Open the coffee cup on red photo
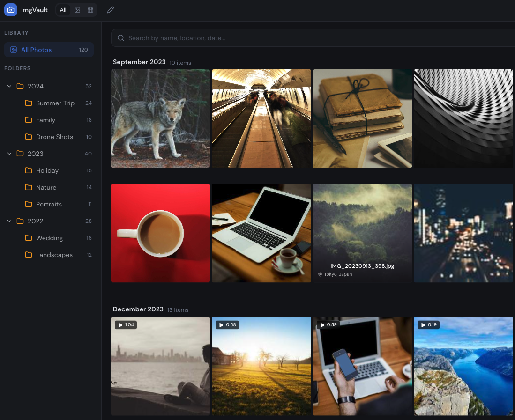515x420 pixels. [x=160, y=233]
